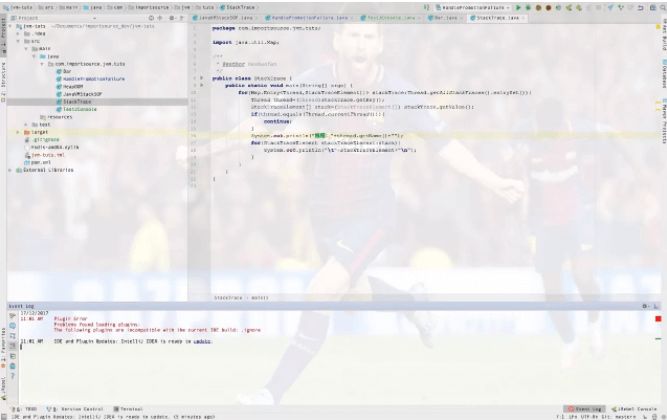Click the red error stripe marker in the Event Log

[658, 319]
